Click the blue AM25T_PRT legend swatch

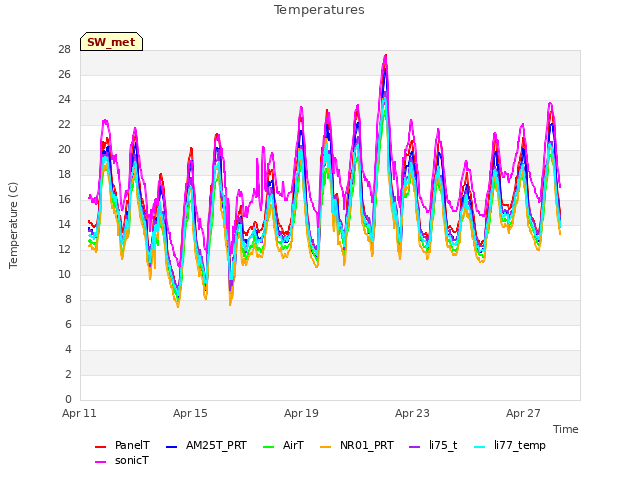point(171,447)
